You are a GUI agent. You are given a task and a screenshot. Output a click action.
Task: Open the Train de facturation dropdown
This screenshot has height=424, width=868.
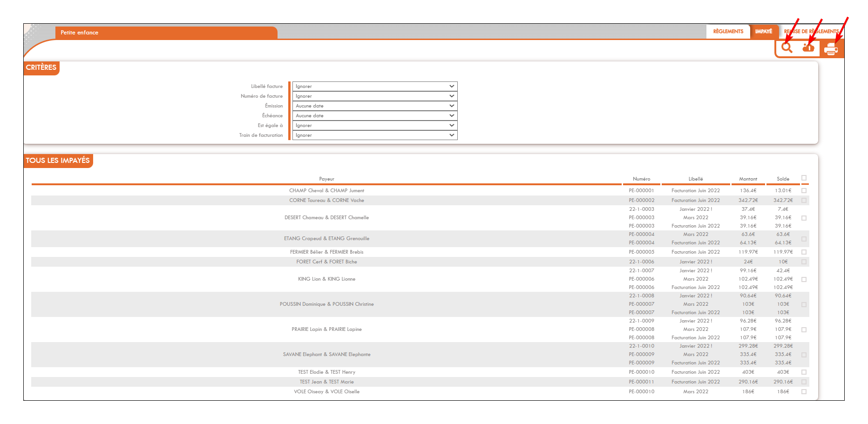click(x=375, y=135)
